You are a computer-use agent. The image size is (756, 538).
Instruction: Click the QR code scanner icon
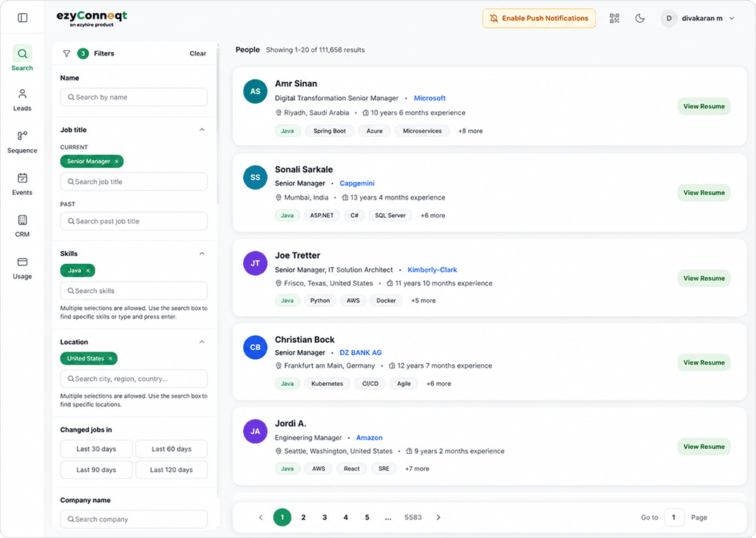click(614, 18)
